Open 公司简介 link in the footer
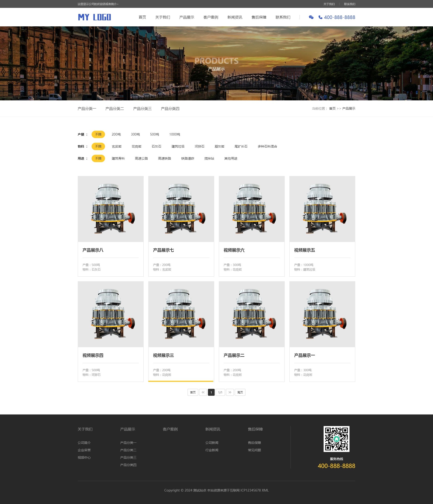Screen dimensions: 433x504 click(x=84, y=443)
